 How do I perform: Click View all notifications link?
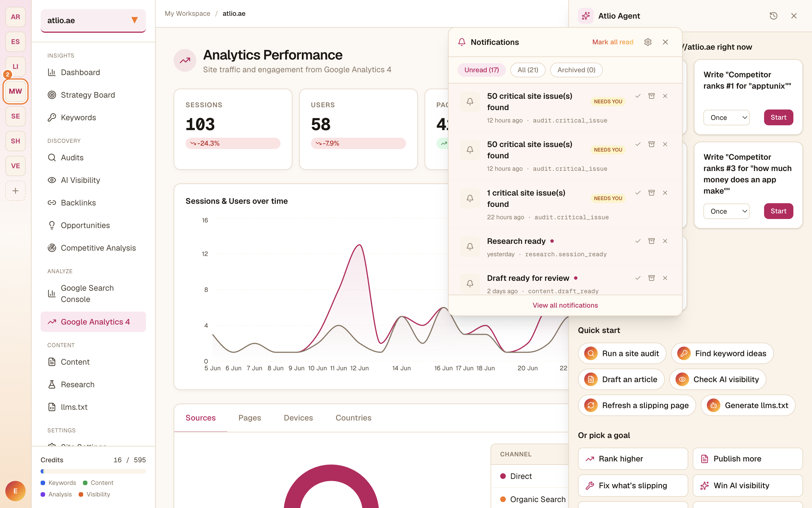[x=565, y=305]
